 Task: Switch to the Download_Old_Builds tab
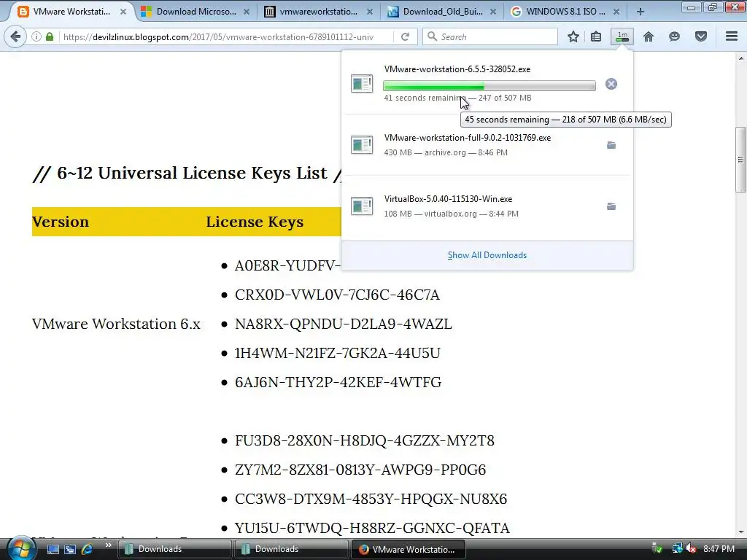coord(442,12)
